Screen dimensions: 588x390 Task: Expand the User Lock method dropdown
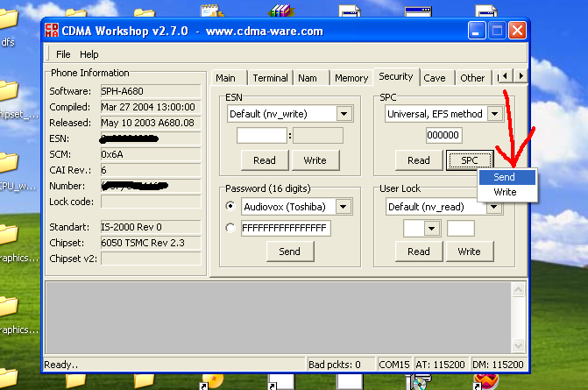(x=494, y=207)
